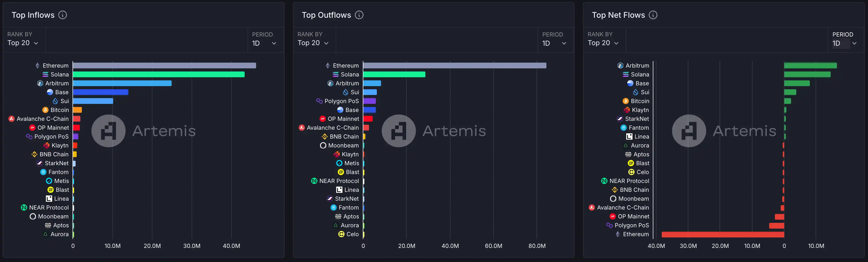Open the Rank By dropdown in Top Inflows

coord(23,43)
